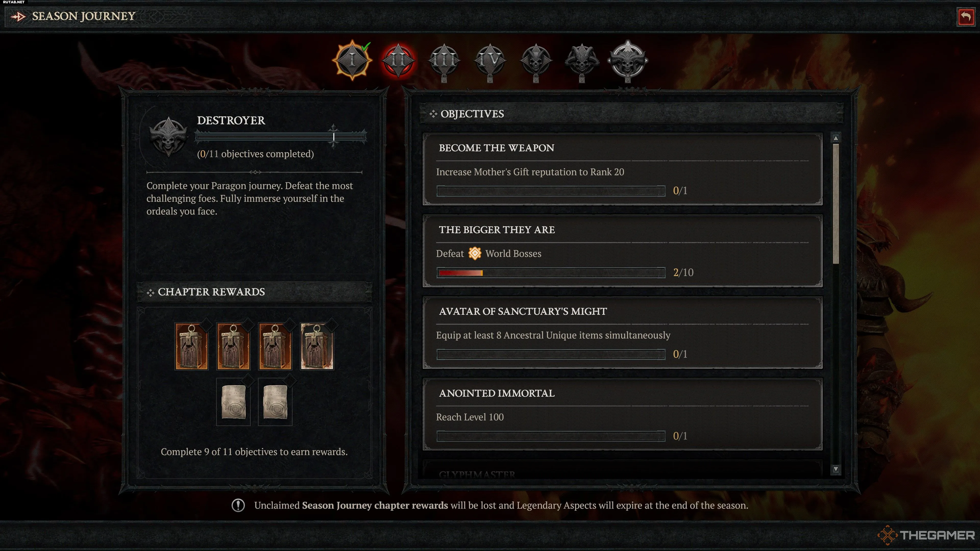Select the Destroyer chapter emblem at top
980x551 pixels.
(628, 60)
